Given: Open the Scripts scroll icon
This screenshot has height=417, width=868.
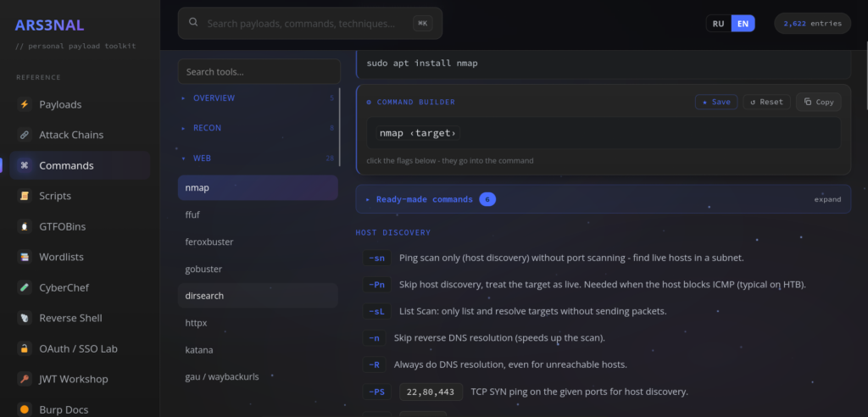Looking at the screenshot, I should pos(25,196).
